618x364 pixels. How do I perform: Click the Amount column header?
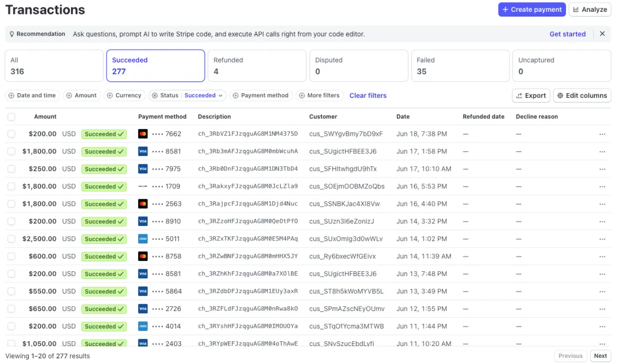tap(45, 117)
